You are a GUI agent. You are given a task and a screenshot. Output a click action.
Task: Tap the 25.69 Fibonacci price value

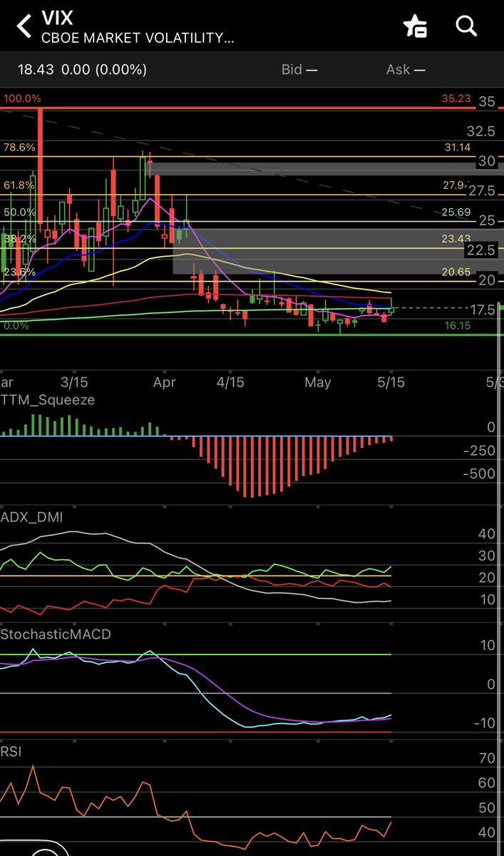point(457,212)
